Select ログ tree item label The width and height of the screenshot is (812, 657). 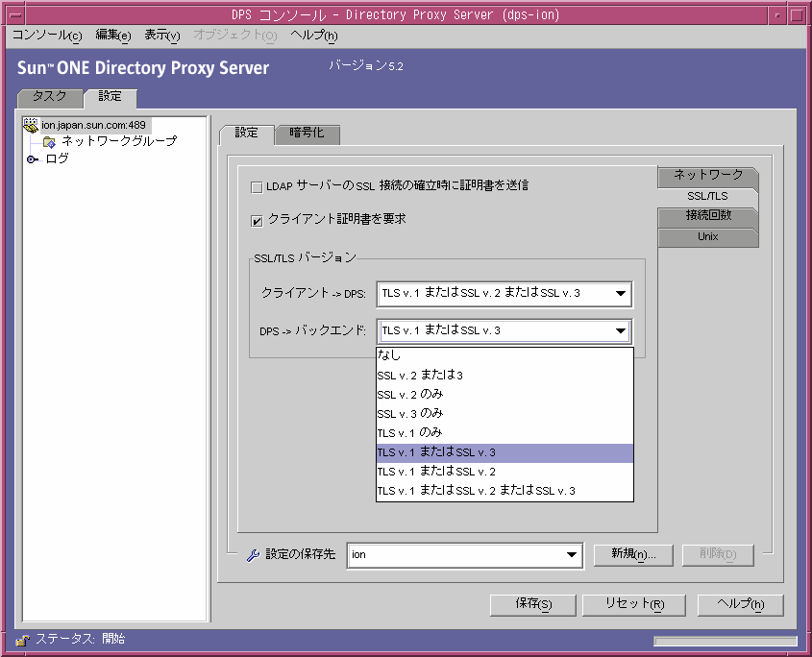pos(57,158)
